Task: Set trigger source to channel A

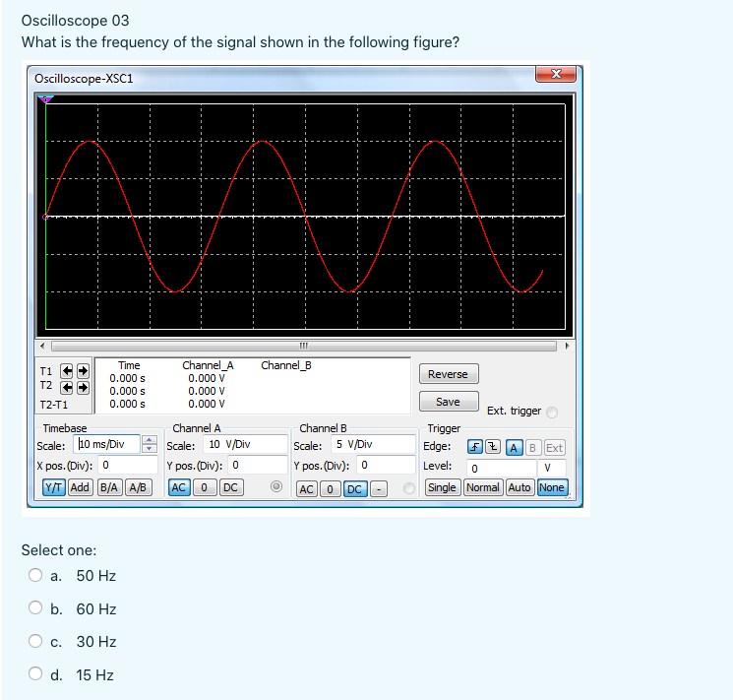Action: [x=514, y=448]
